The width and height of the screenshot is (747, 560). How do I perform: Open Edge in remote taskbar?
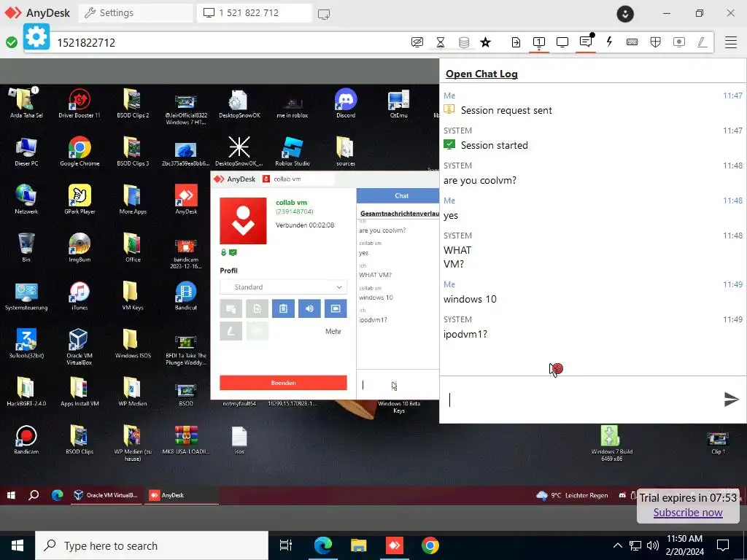[57, 495]
